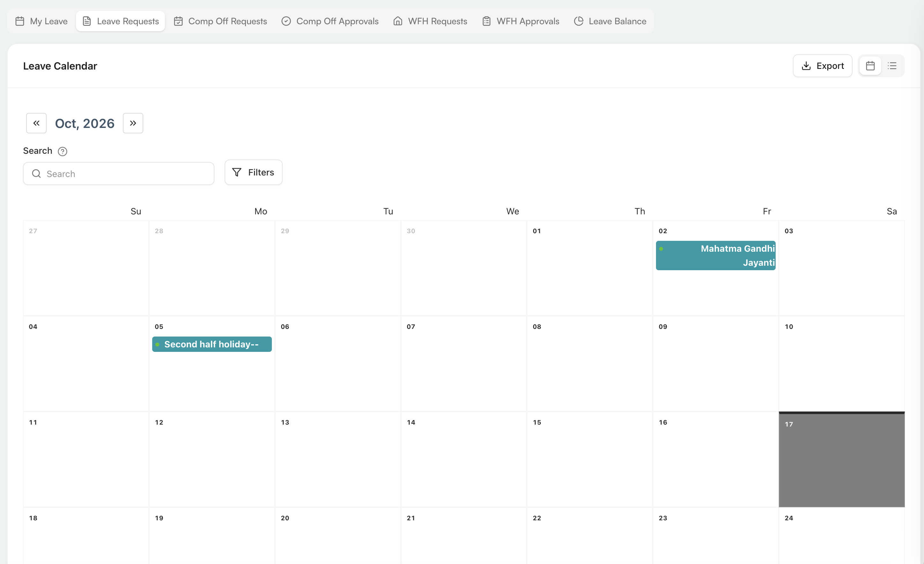Open the Leave Balance tab
This screenshot has height=564, width=924.
pyautogui.click(x=610, y=21)
